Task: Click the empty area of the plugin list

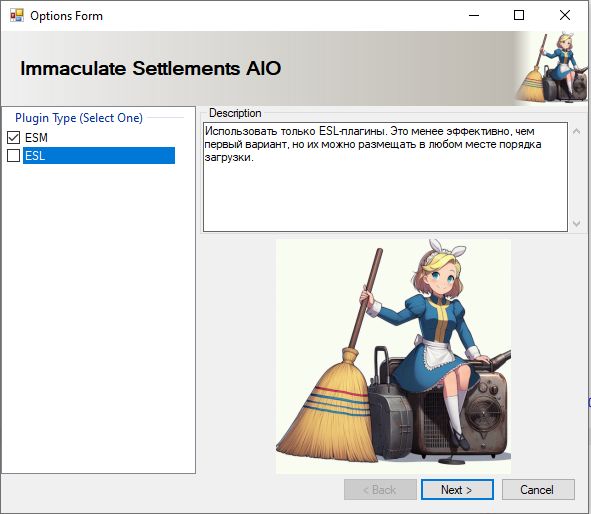Action: click(99, 317)
